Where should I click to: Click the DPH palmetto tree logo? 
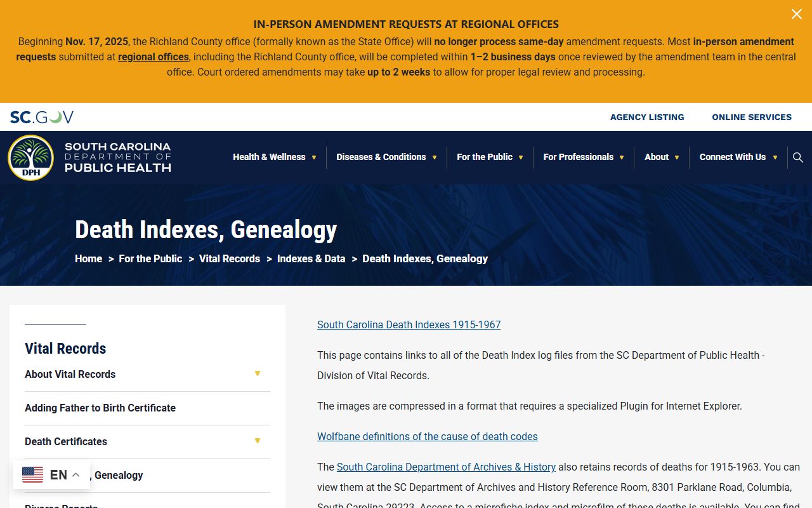coord(31,157)
